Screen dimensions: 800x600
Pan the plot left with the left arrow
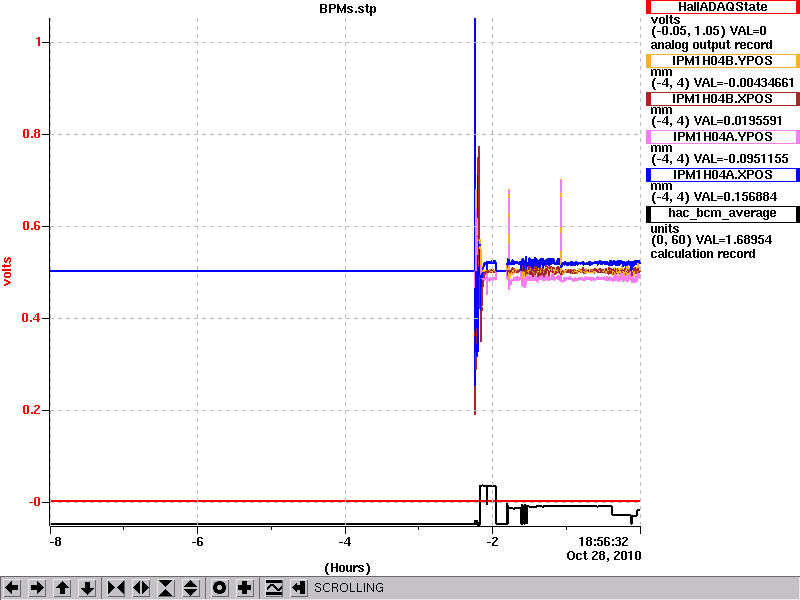click(12, 588)
